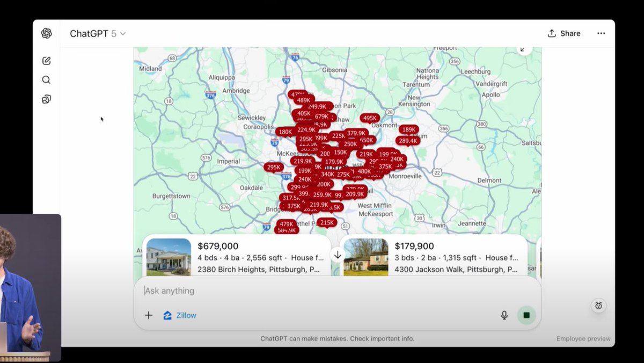Click the 479K map price marker

click(x=287, y=224)
